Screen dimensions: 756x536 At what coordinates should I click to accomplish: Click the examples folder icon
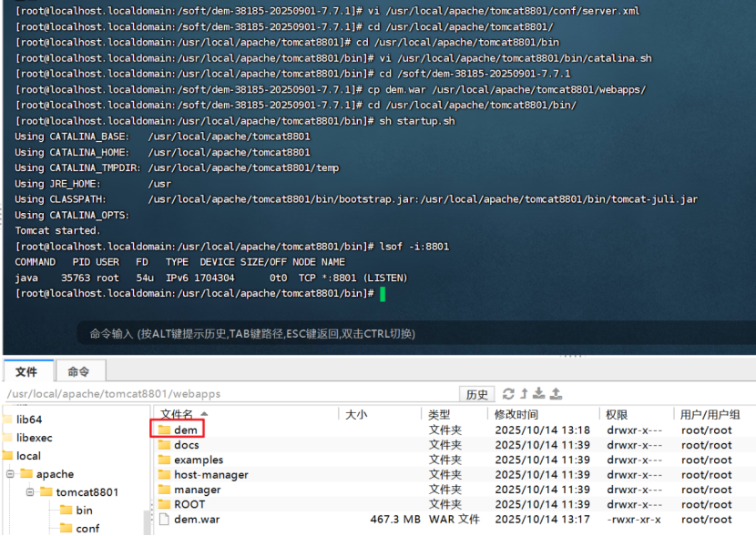tap(165, 459)
